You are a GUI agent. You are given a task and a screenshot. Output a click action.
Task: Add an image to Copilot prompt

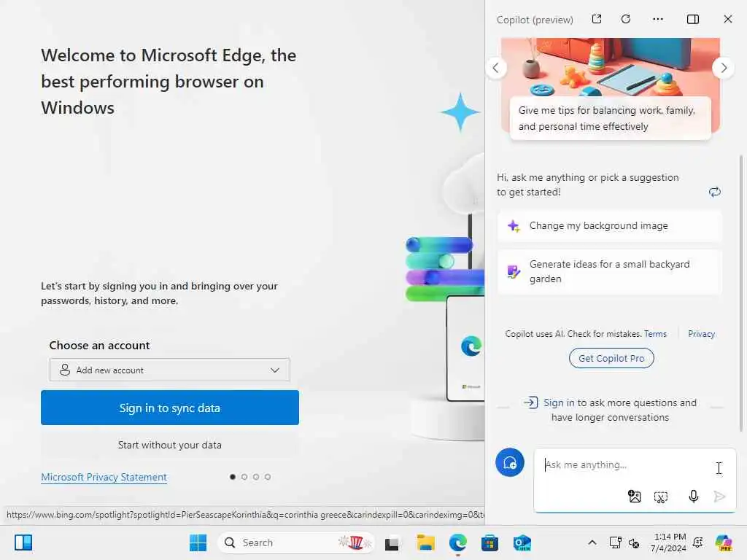pyautogui.click(x=634, y=497)
